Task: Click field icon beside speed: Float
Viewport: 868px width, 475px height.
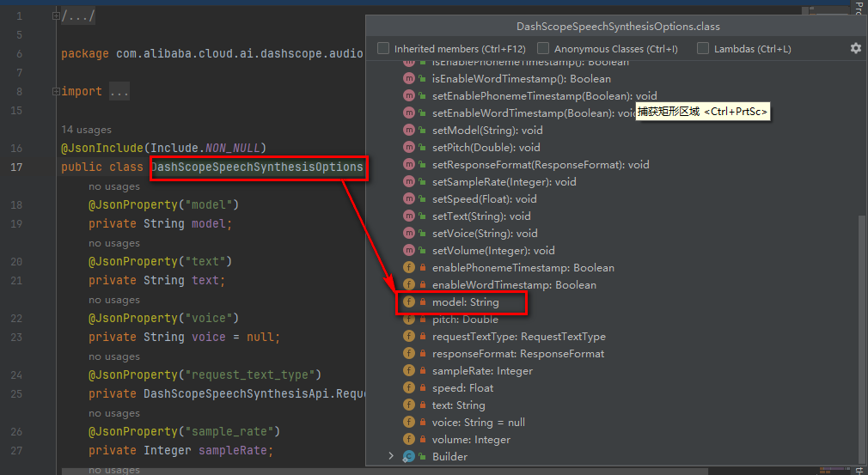Action: pyautogui.click(x=409, y=387)
